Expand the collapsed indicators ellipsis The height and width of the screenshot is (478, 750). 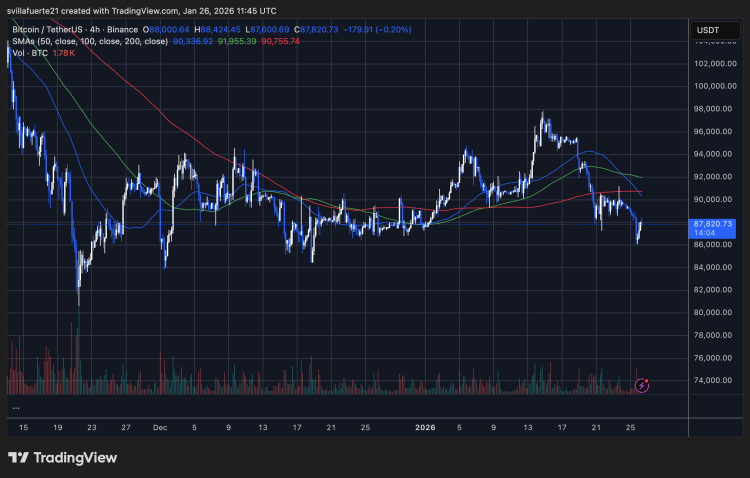pos(16,407)
